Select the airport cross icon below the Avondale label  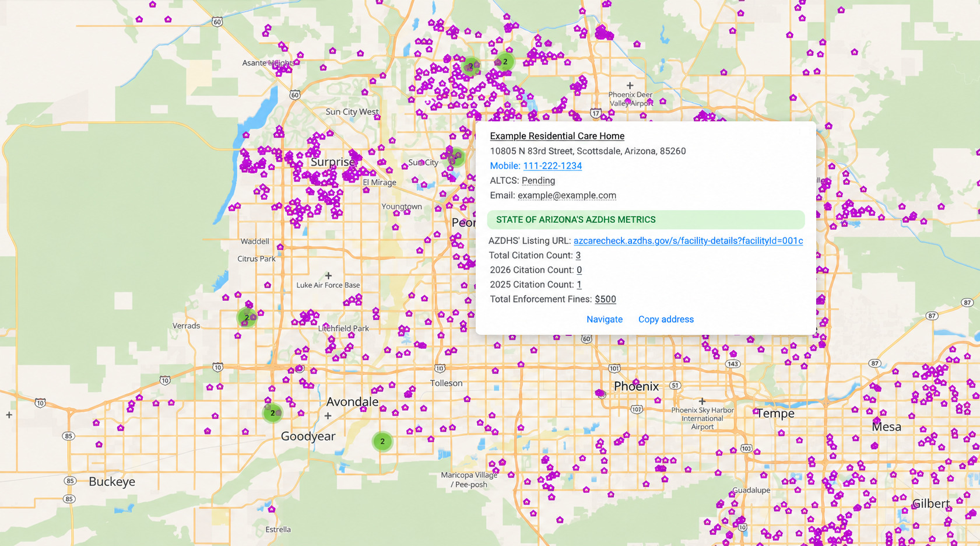point(328,416)
